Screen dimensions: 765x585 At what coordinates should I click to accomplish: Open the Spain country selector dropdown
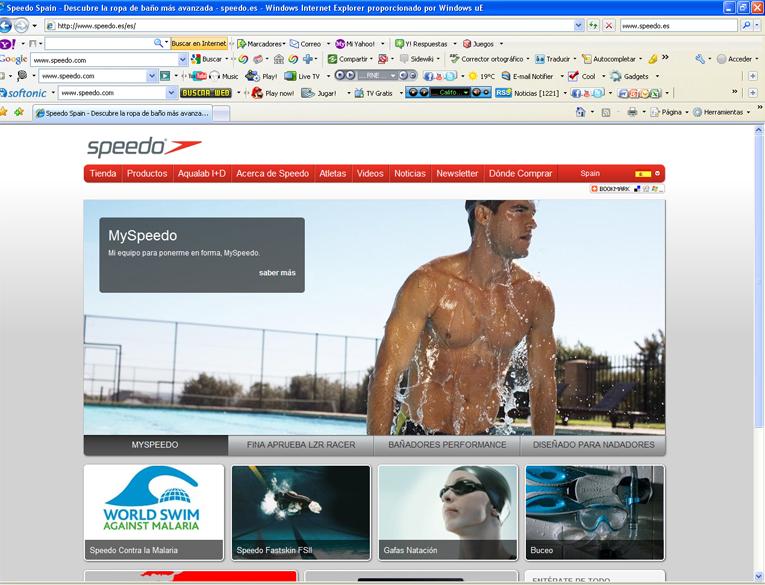pyautogui.click(x=657, y=173)
